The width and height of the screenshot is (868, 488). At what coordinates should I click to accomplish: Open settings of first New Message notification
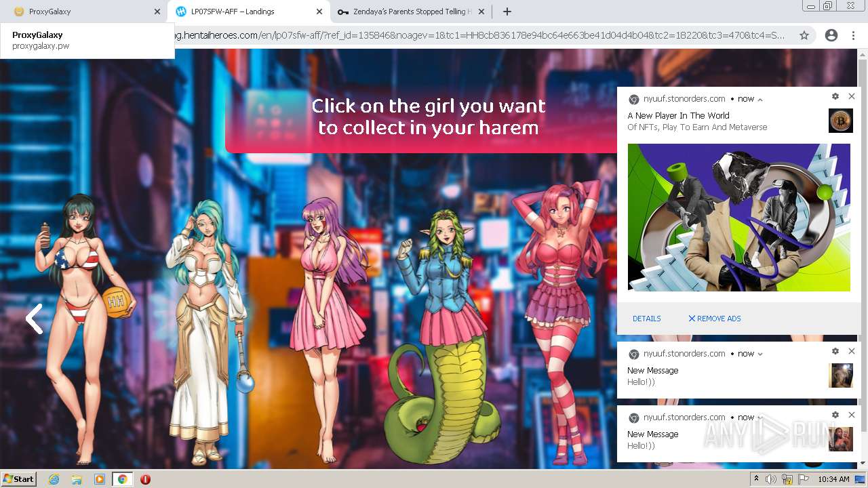pos(835,351)
